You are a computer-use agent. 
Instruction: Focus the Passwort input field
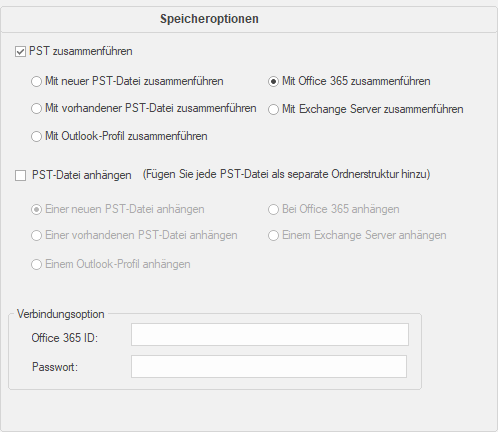[269, 366]
